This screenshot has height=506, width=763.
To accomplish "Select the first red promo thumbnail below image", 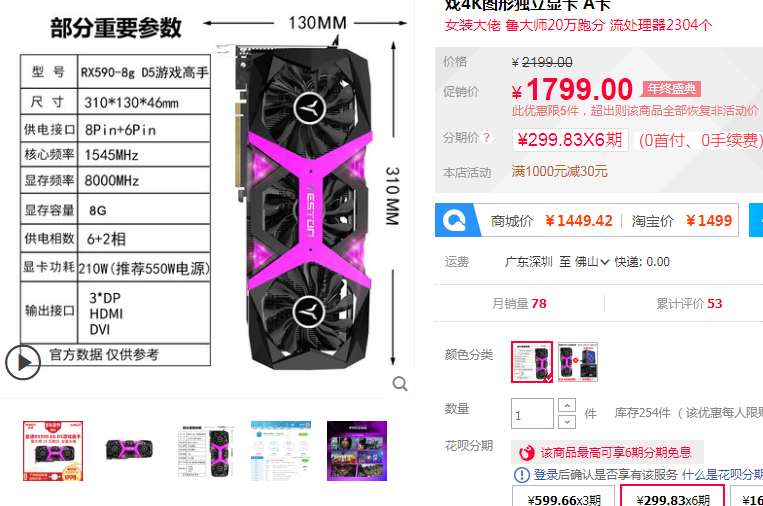I will tap(53, 451).
